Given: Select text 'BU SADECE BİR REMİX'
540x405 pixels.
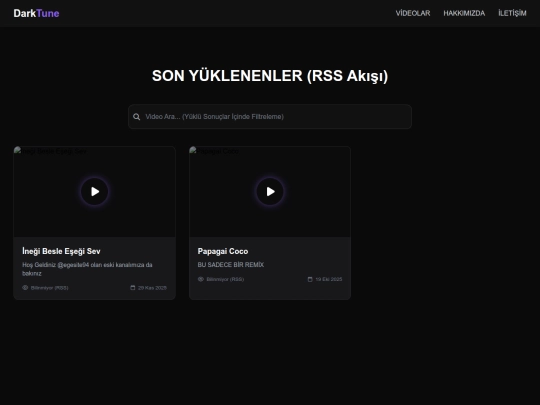Looking at the screenshot, I should pyautogui.click(x=231, y=265).
